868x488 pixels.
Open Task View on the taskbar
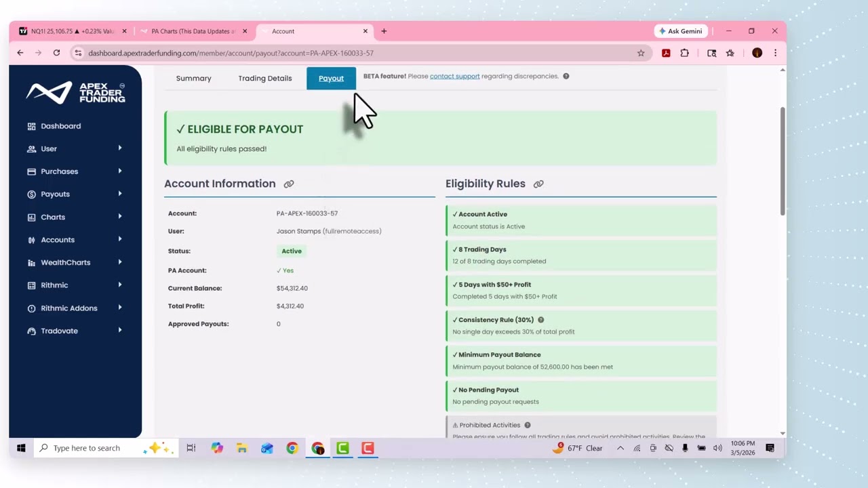coord(191,448)
